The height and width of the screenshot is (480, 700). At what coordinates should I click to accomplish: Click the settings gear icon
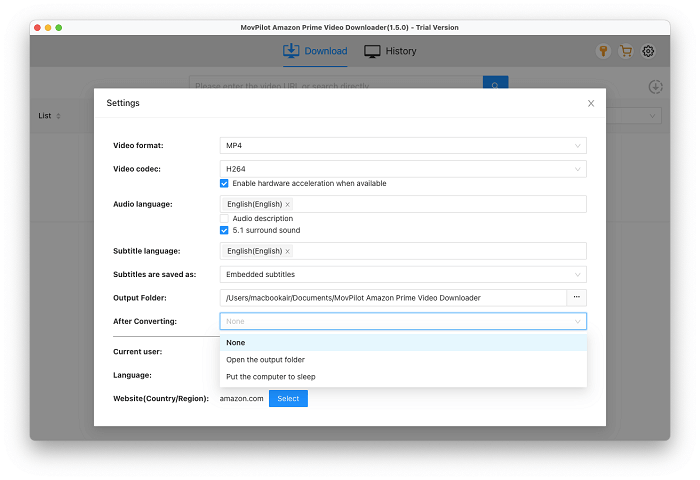click(x=648, y=51)
